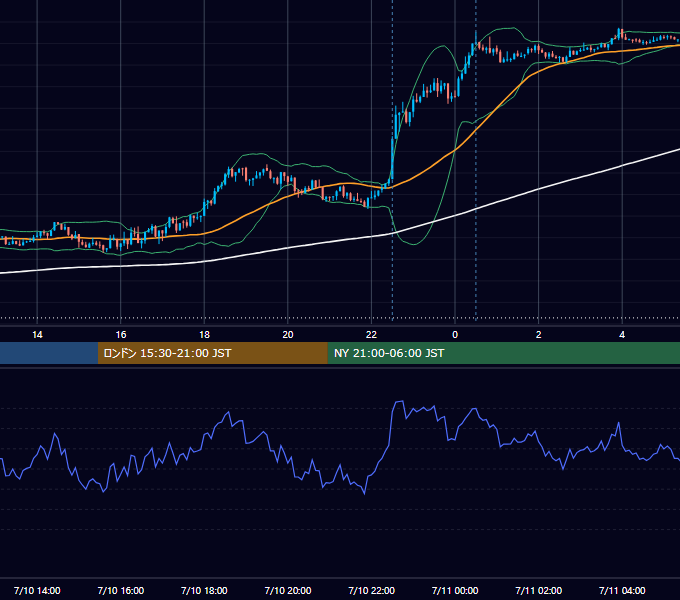This screenshot has width=680, height=600.
Task: Click the '7/11 02:00' date axis label
Action: (539, 590)
